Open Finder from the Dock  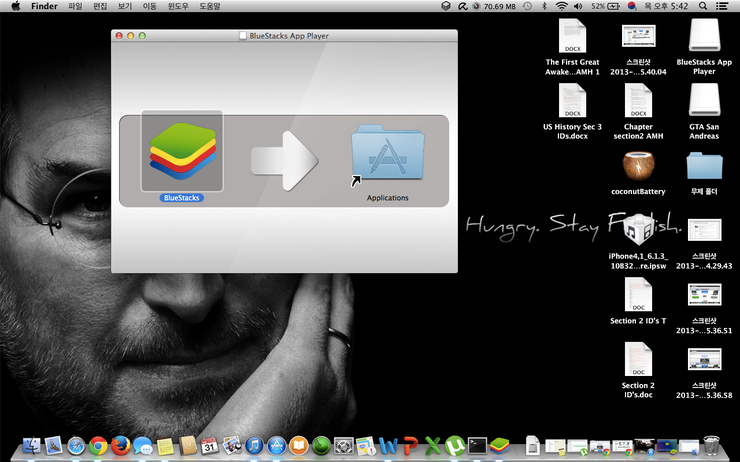coord(32,445)
